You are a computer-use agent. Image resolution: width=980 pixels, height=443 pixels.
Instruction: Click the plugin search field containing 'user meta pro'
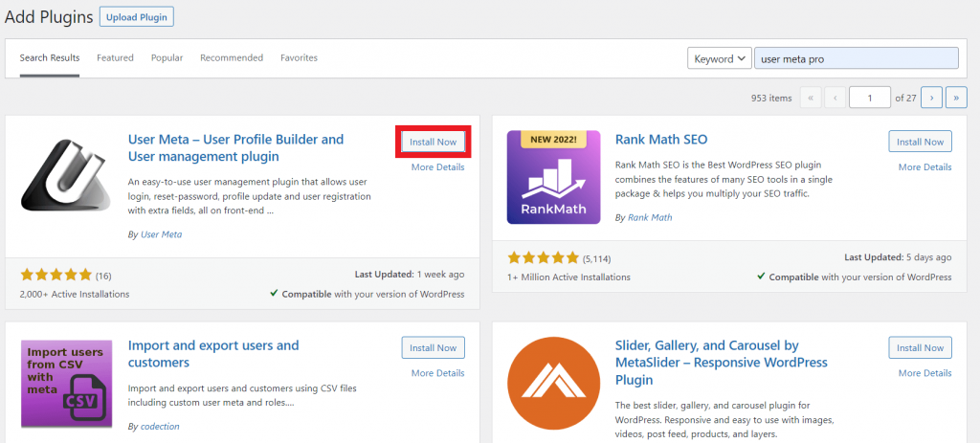857,58
